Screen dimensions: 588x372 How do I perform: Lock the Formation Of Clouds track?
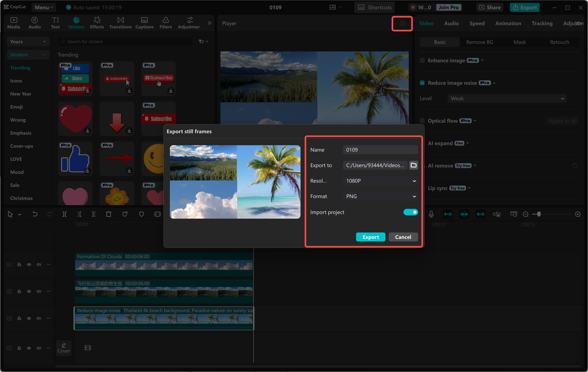tap(19, 265)
